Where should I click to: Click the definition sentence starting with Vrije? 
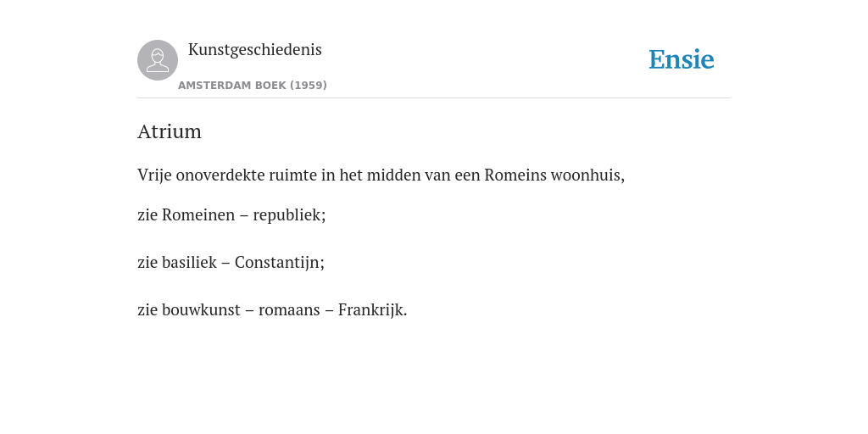tap(381, 175)
